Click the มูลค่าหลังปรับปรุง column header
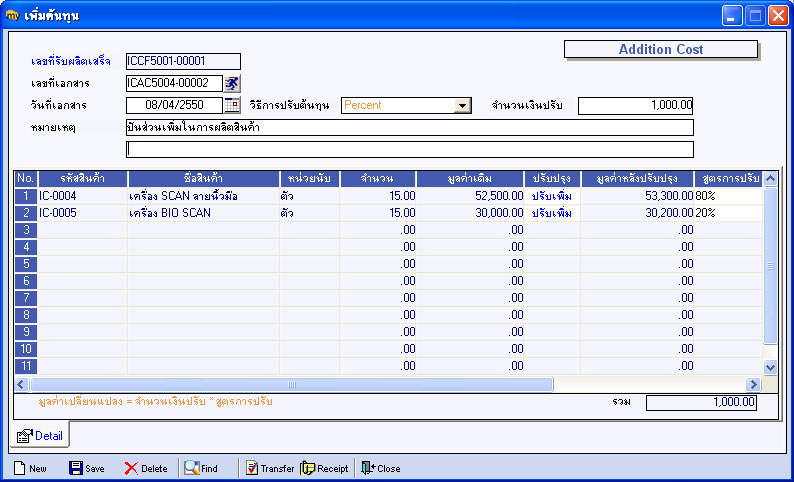 pos(638,179)
